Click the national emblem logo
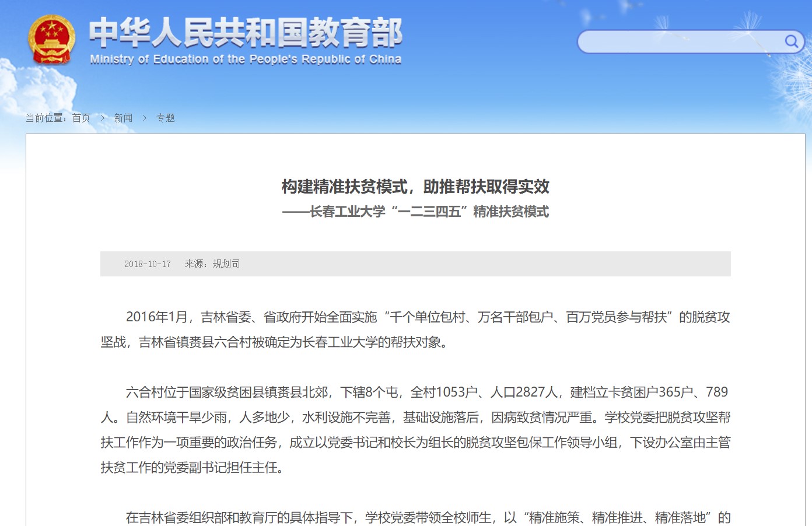812x526 pixels. (x=51, y=39)
